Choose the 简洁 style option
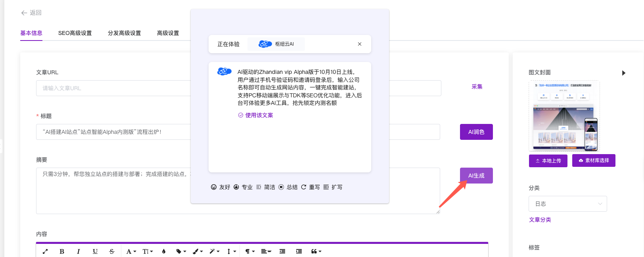The width and height of the screenshot is (644, 257). coord(266,187)
